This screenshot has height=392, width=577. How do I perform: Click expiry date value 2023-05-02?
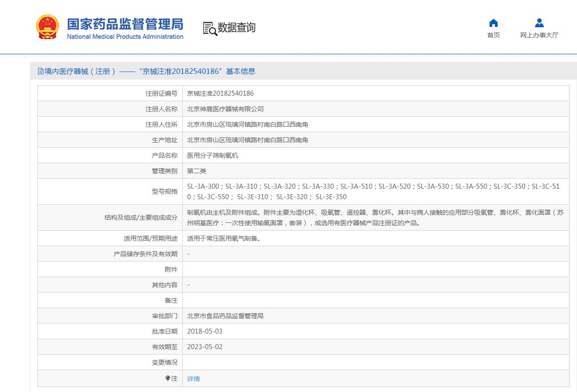pos(205,347)
